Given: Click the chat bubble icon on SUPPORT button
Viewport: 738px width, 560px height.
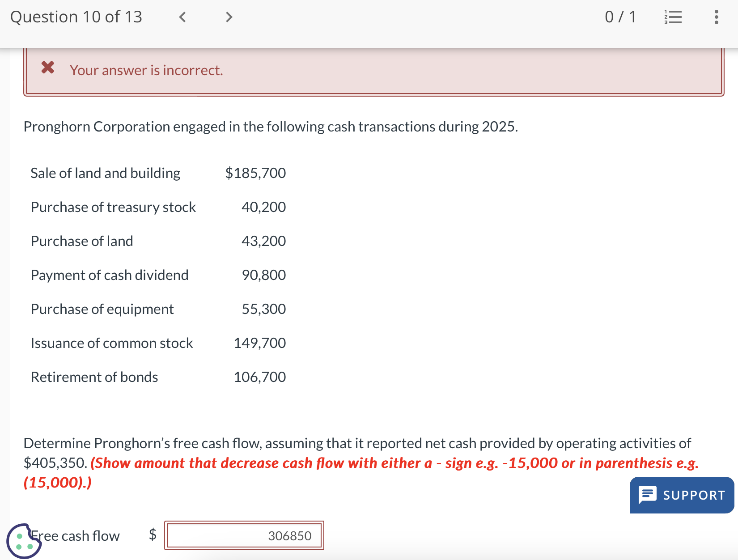Looking at the screenshot, I should pyautogui.click(x=648, y=495).
